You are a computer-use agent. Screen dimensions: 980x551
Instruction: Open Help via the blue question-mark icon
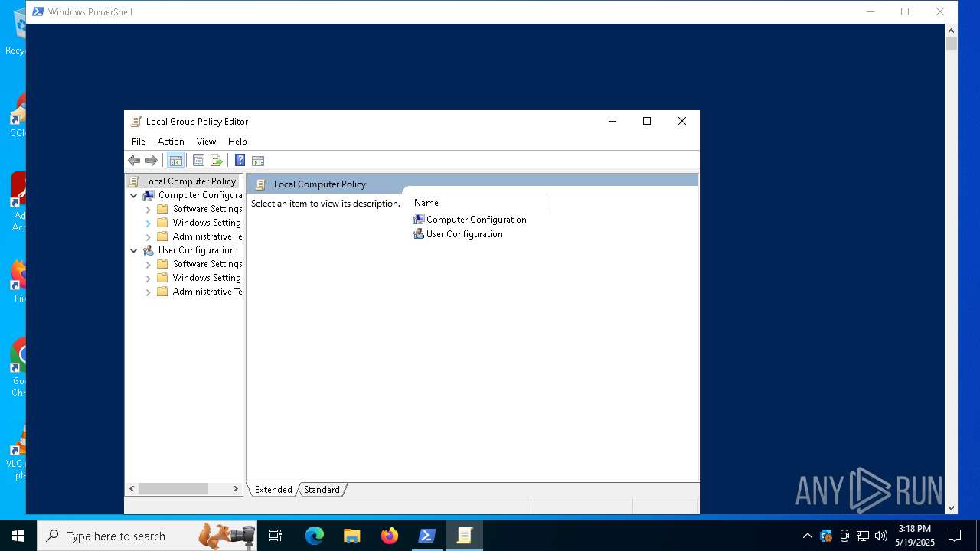click(x=240, y=161)
